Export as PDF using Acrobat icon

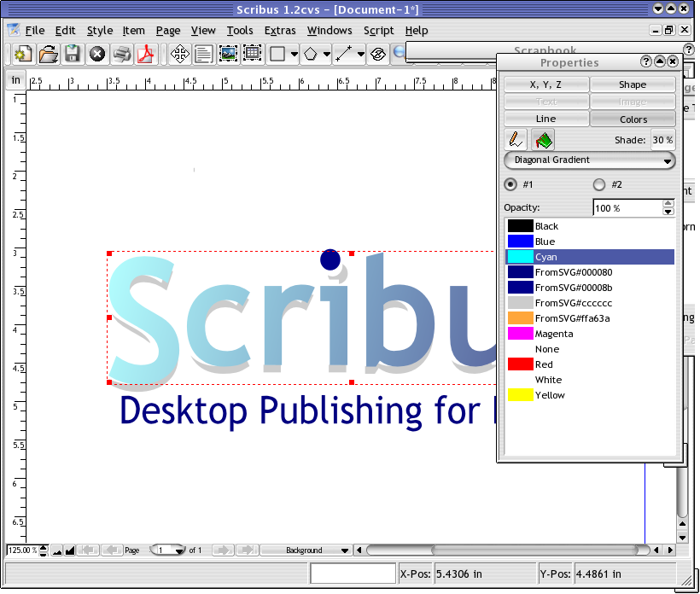point(145,55)
